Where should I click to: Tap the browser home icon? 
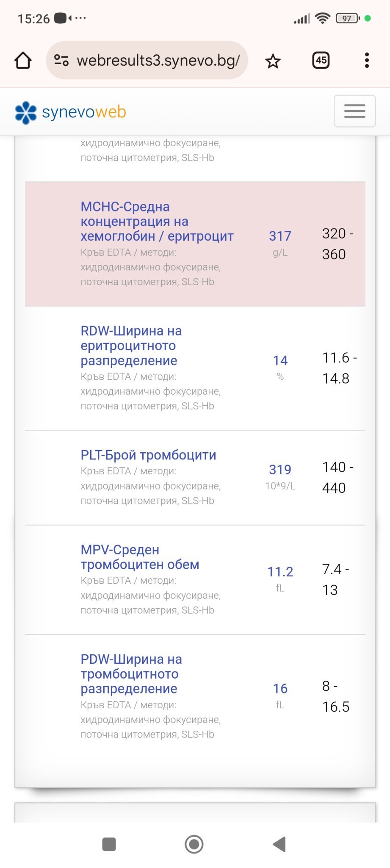pyautogui.click(x=23, y=61)
